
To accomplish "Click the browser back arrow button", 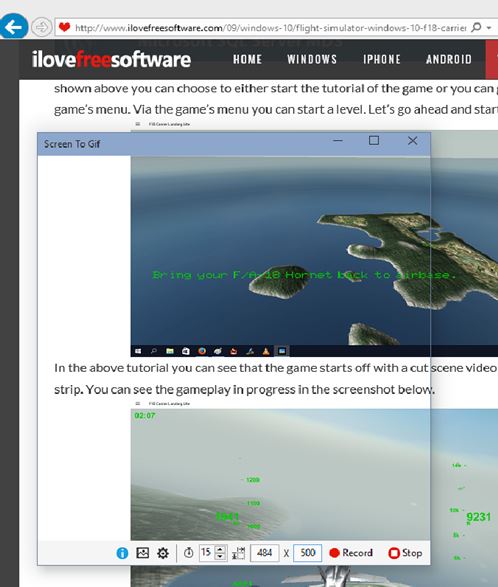I will click(14, 27).
